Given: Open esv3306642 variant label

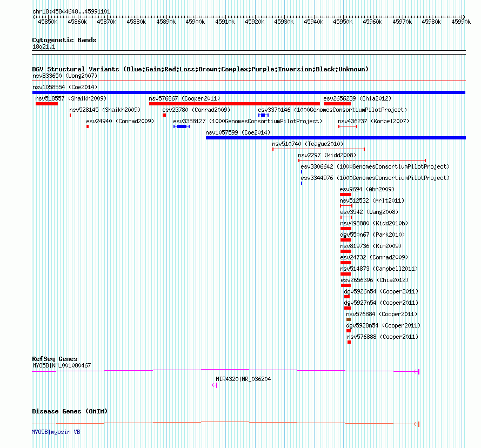Looking at the screenshot, I should tap(375, 166).
